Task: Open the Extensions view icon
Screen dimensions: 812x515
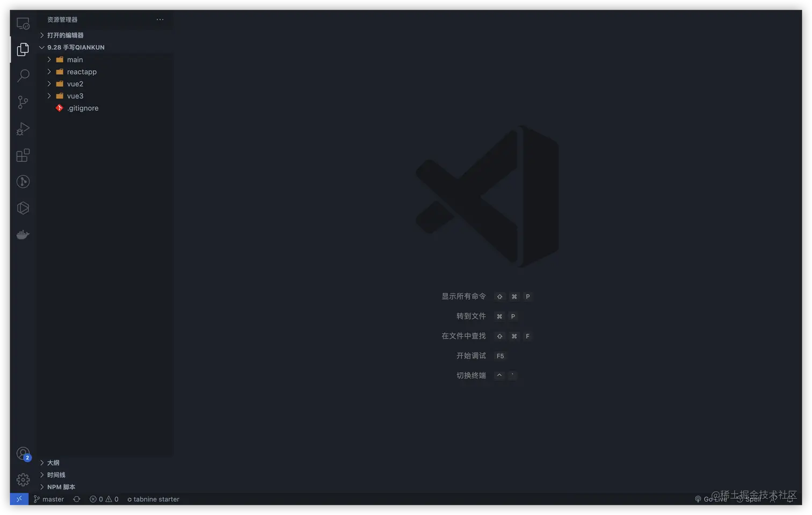Action: tap(23, 155)
